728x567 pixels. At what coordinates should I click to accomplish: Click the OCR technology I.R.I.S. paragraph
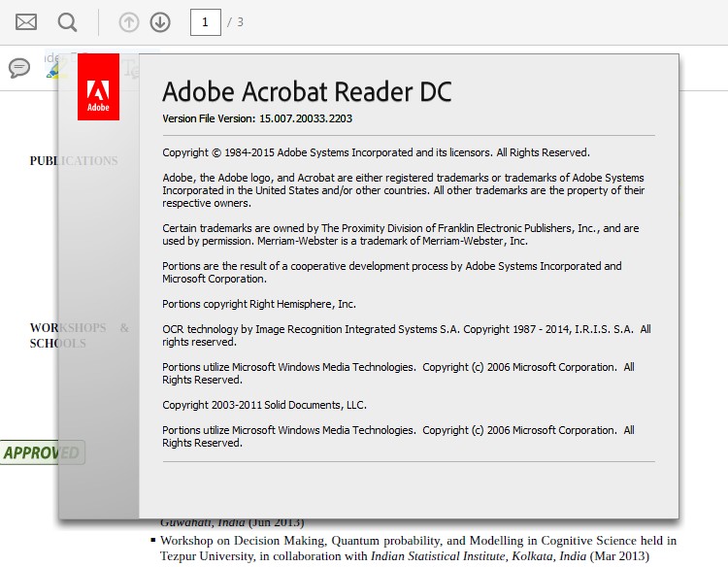point(407,335)
